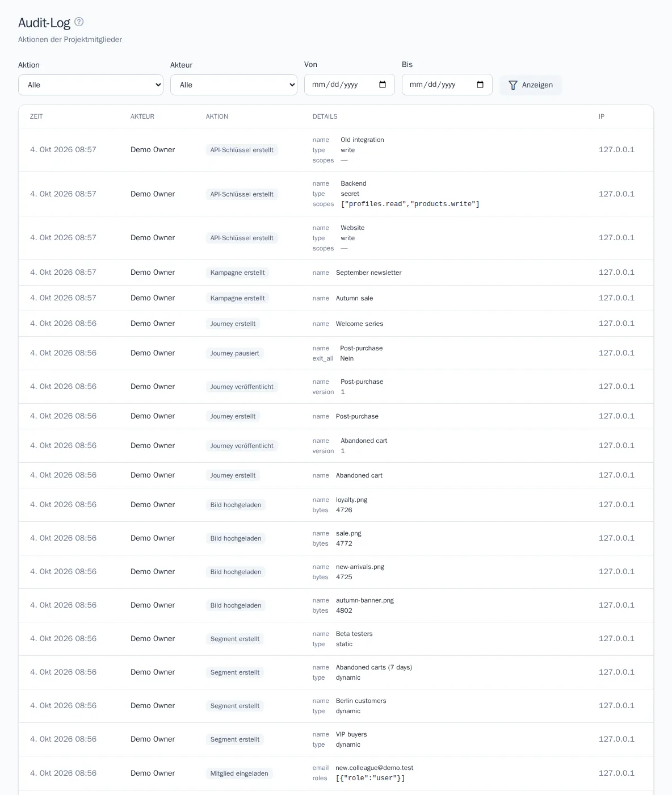
Task: Click 'Welcome series' journey name
Action: 360,324
